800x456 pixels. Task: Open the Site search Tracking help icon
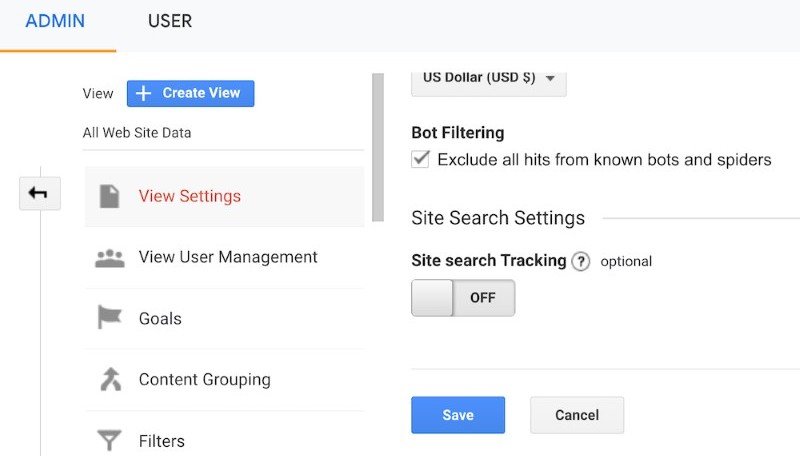581,262
